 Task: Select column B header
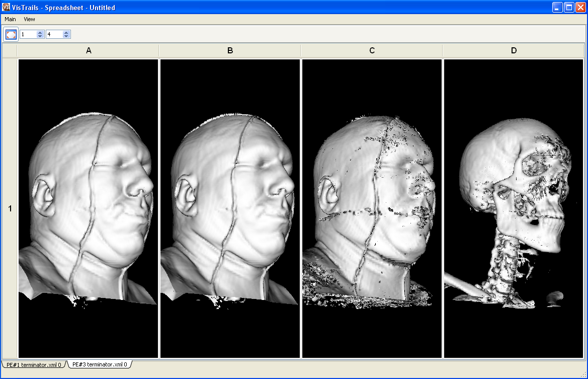230,50
